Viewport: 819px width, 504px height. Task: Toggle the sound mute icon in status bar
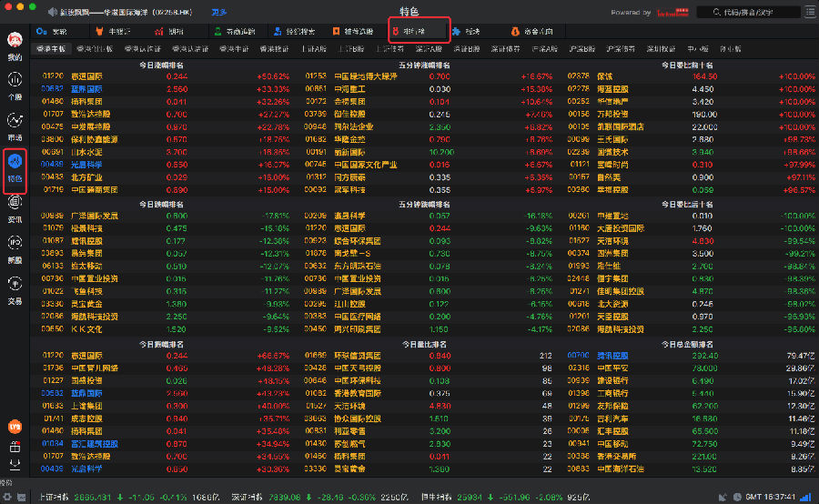point(723,498)
